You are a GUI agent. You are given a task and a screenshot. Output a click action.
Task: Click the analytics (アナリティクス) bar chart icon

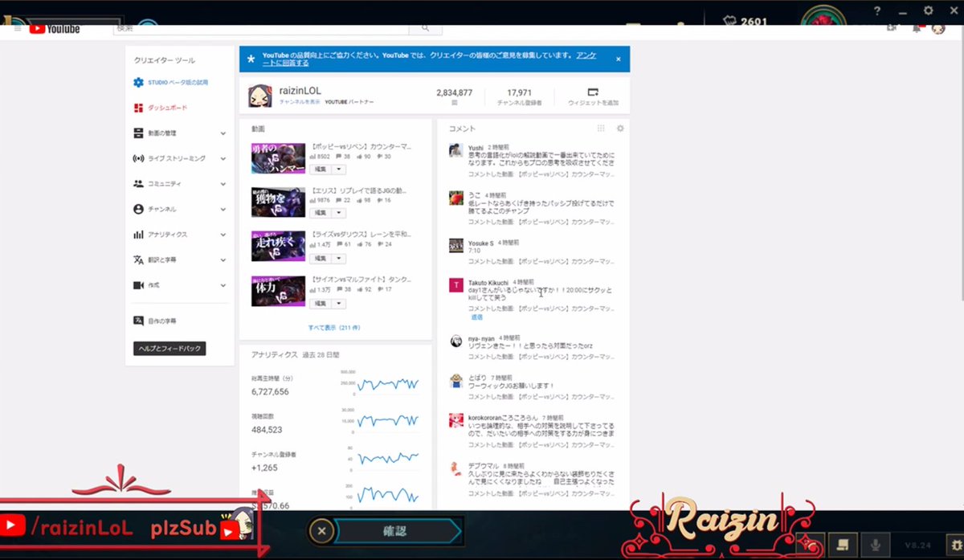tap(138, 235)
